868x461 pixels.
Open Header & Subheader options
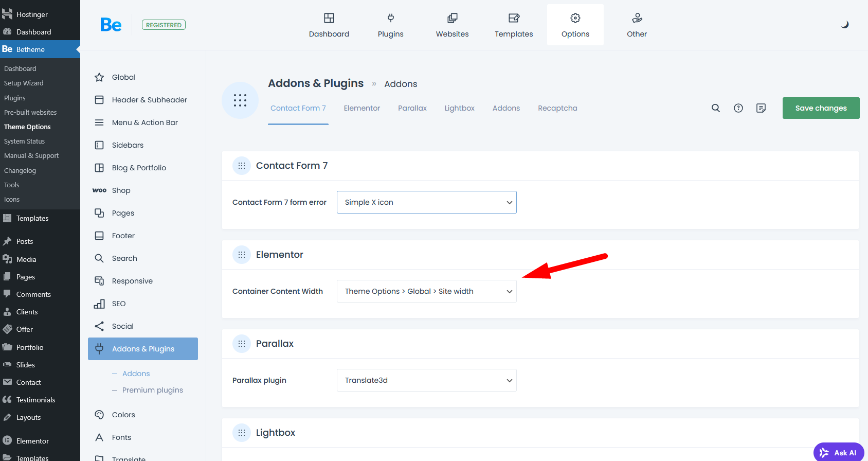(143, 100)
